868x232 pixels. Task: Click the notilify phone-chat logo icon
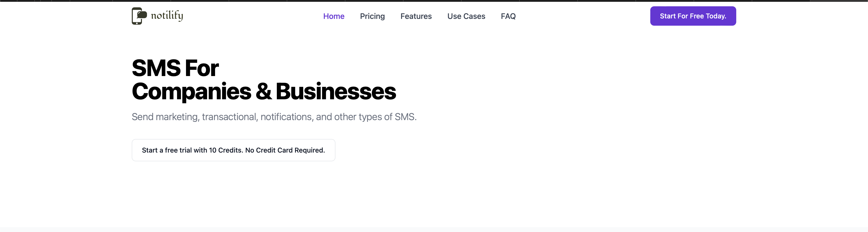pyautogui.click(x=139, y=16)
